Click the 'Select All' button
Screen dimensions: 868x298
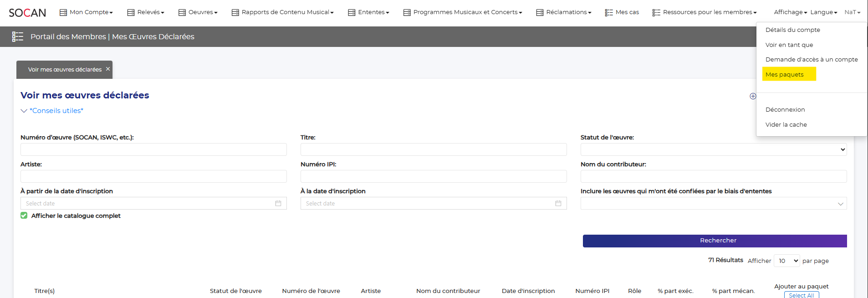tap(801, 295)
